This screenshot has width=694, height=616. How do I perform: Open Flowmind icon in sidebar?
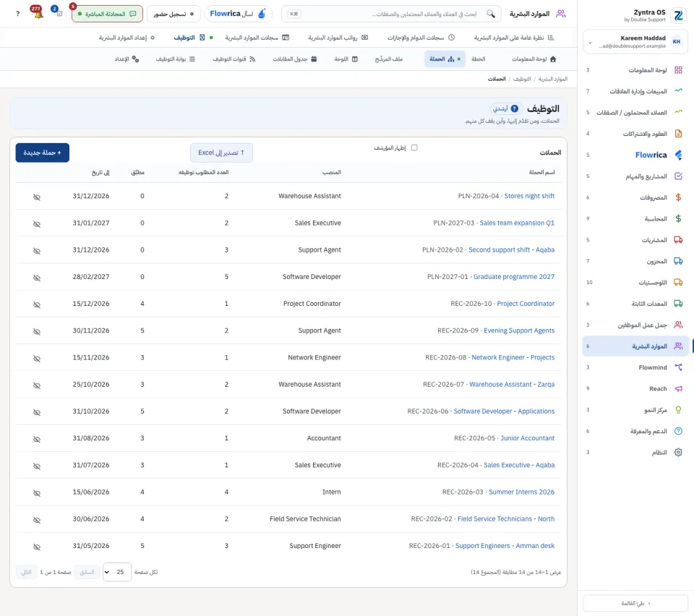point(678,367)
